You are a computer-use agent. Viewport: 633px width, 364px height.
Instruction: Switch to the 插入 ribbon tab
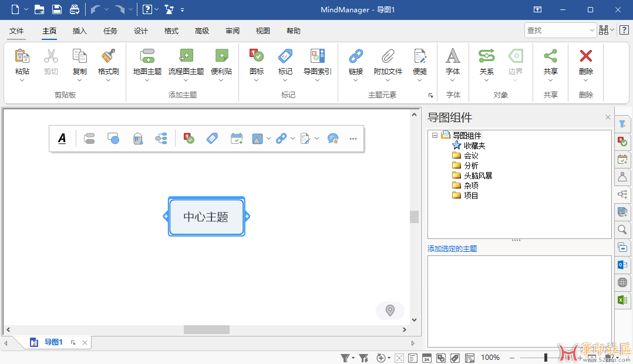[x=79, y=31]
